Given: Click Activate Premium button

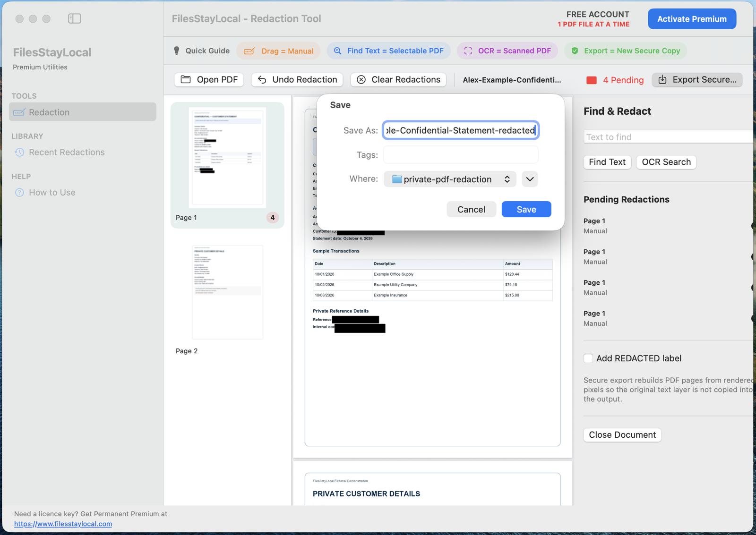Looking at the screenshot, I should click(x=692, y=19).
